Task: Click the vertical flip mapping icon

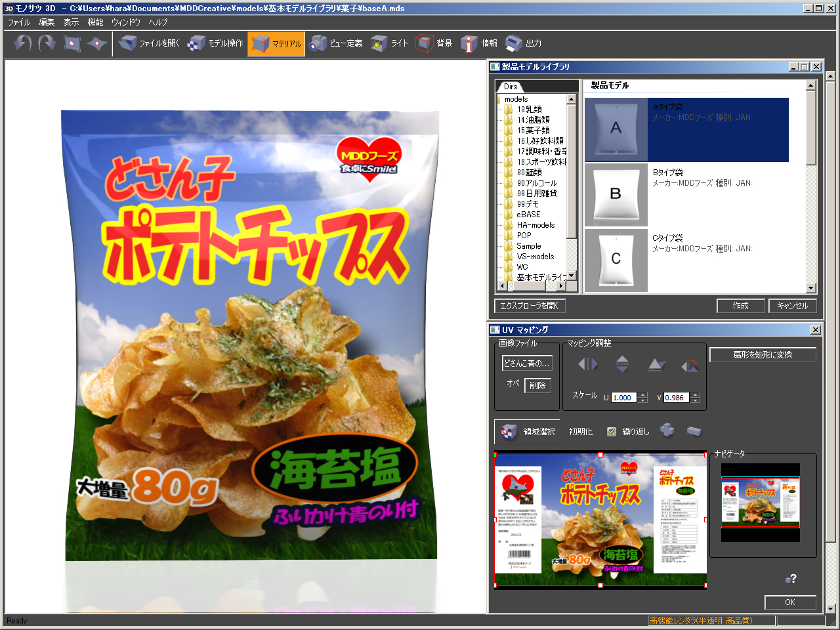Action: click(622, 364)
